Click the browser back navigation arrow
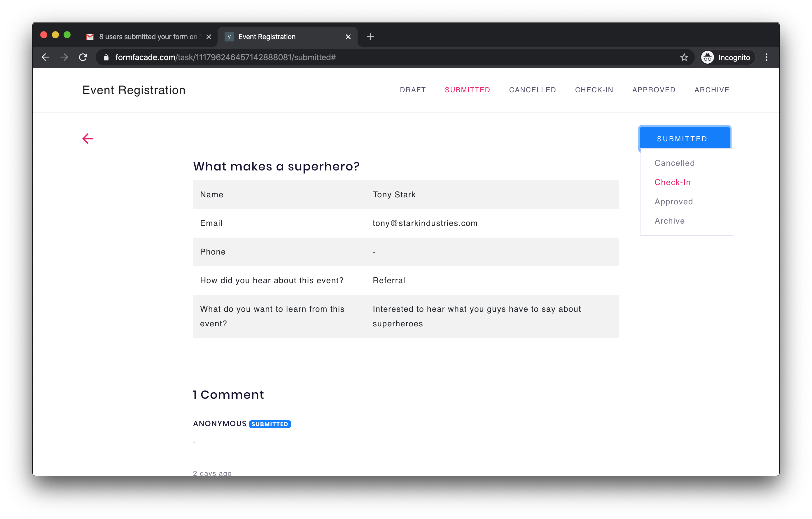This screenshot has width=812, height=519. pyautogui.click(x=45, y=57)
